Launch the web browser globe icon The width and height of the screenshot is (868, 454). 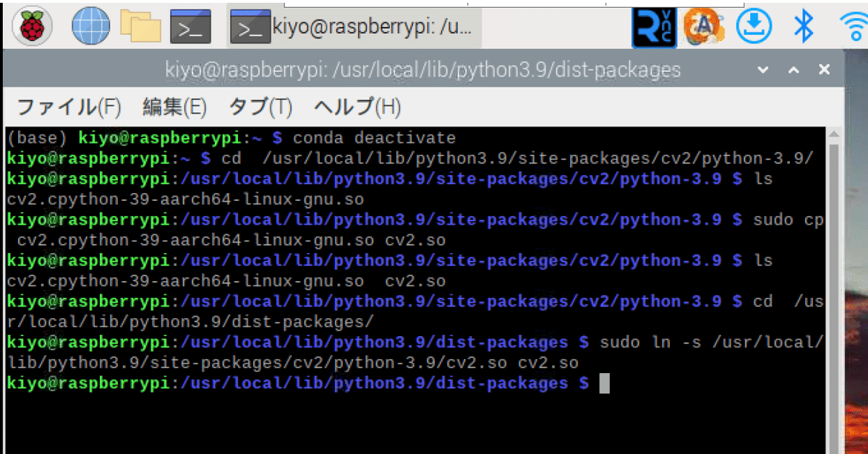tap(90, 27)
